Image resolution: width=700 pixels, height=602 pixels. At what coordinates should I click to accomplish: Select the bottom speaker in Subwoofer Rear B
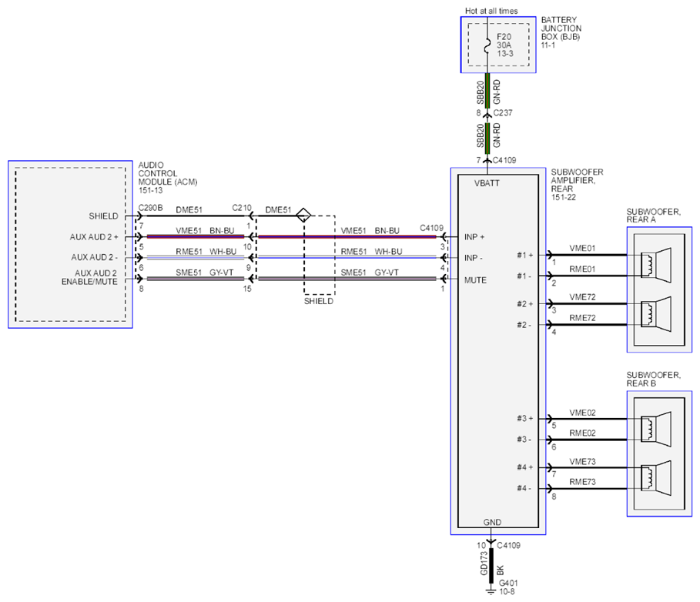click(x=656, y=478)
